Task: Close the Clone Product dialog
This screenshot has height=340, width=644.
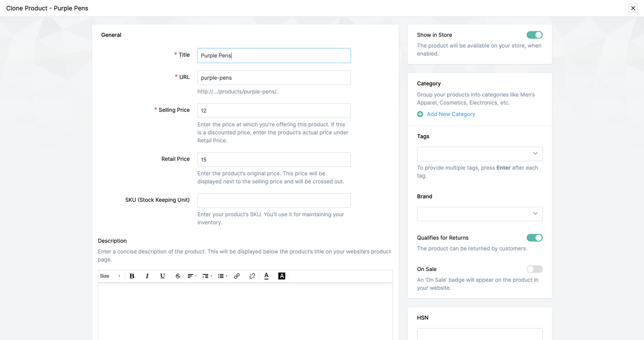Action: tap(633, 8)
